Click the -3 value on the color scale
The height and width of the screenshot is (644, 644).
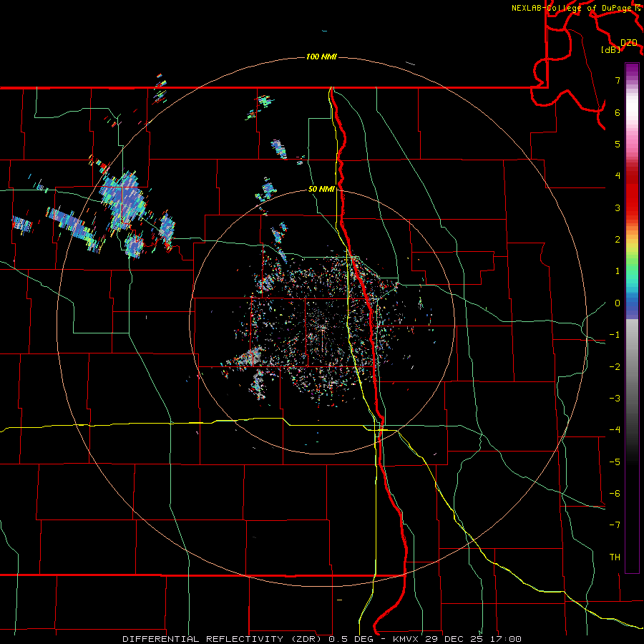pyautogui.click(x=615, y=399)
